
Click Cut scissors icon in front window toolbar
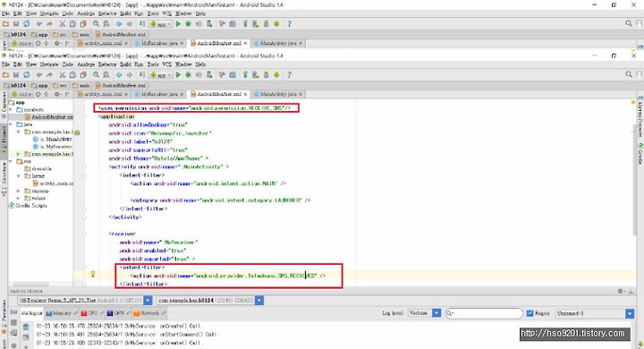point(62,75)
